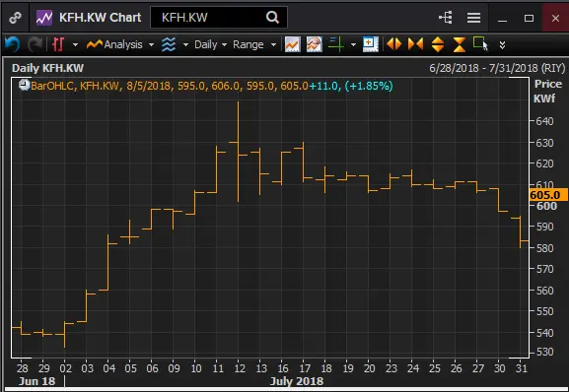Click the compress horizontally arrows icon
The width and height of the screenshot is (569, 392).
point(416,44)
